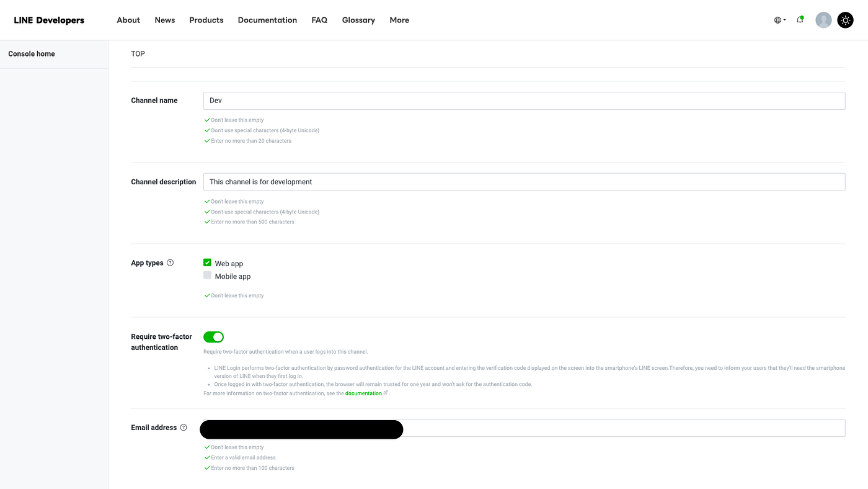Click the Mobile app label
The width and height of the screenshot is (868, 489).
click(x=232, y=276)
